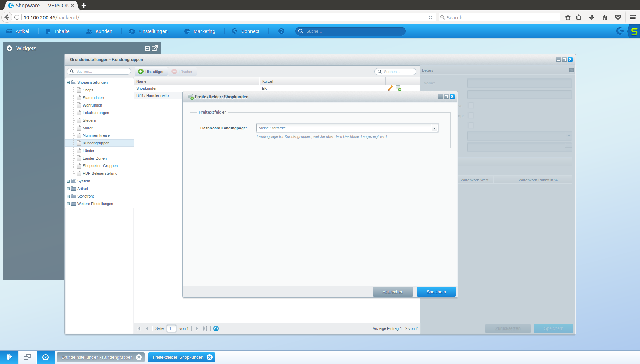Click the Widgets plus icon
This screenshot has width=640, height=364.
[9, 48]
